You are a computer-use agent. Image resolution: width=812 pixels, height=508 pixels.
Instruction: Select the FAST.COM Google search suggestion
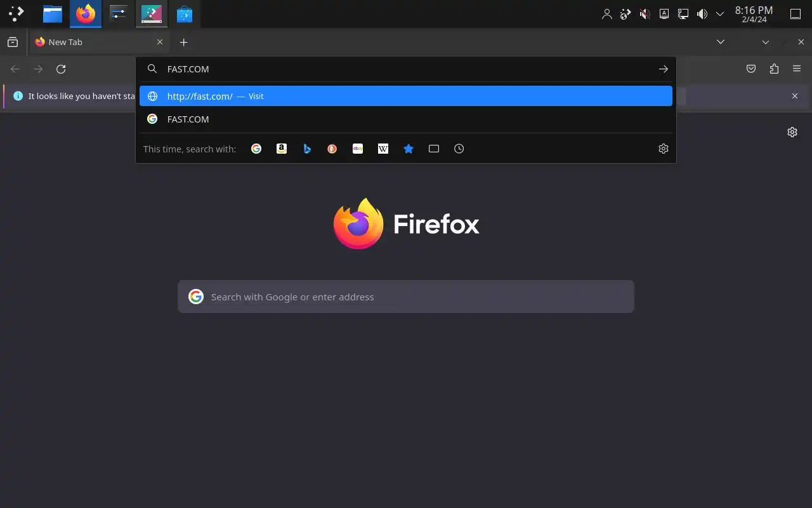click(x=406, y=119)
